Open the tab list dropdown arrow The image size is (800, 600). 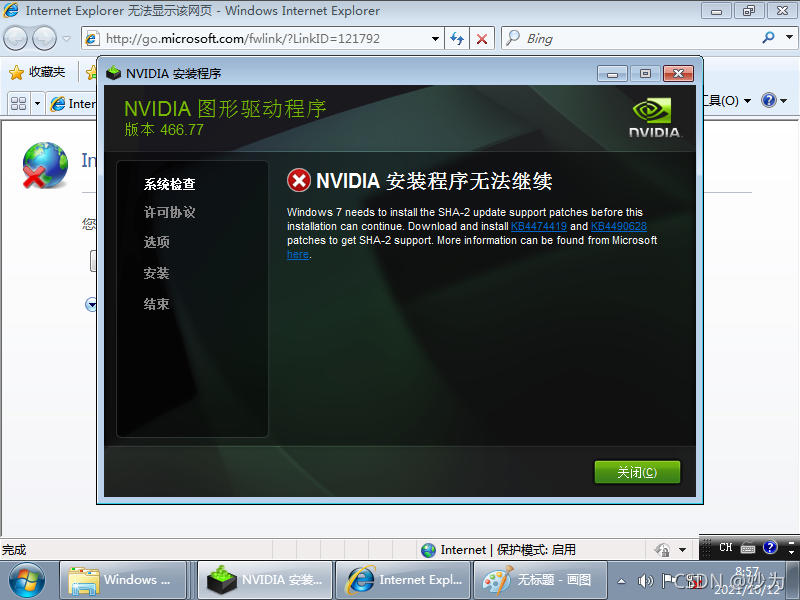coord(37,104)
